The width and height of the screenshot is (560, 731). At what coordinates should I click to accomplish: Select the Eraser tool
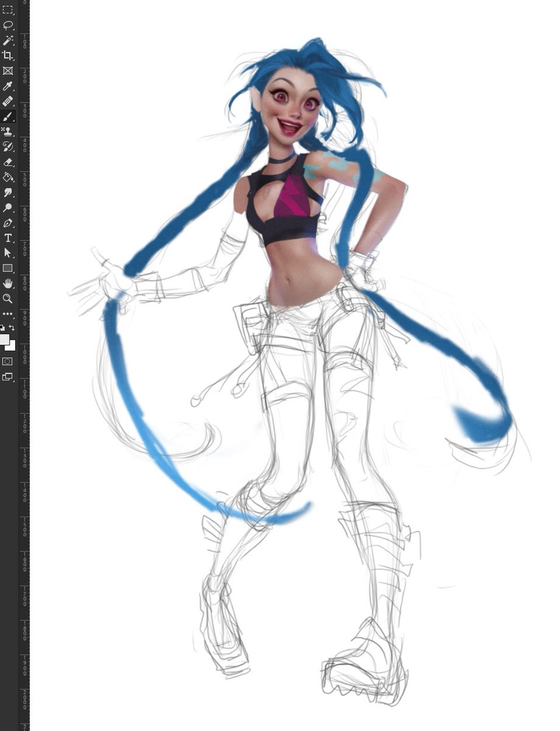[x=7, y=162]
